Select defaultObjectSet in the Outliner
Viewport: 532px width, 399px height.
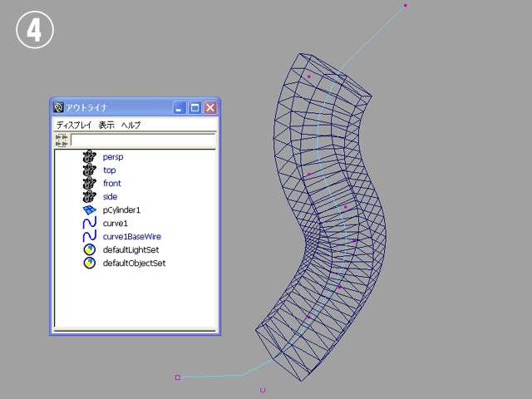[x=134, y=263]
